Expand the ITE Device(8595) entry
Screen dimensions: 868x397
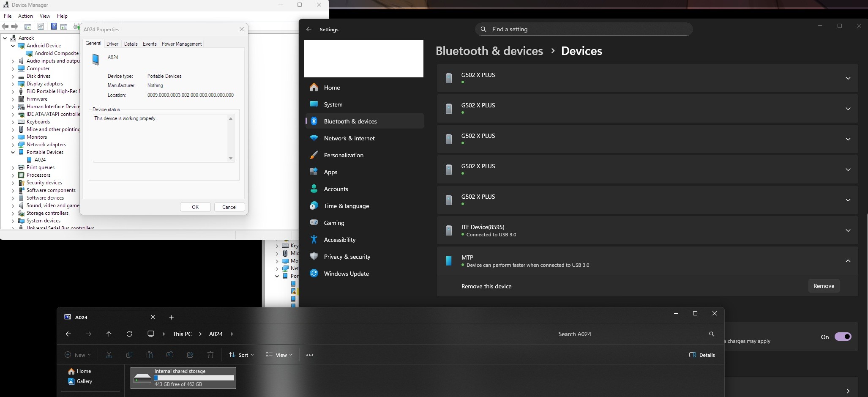pos(848,230)
